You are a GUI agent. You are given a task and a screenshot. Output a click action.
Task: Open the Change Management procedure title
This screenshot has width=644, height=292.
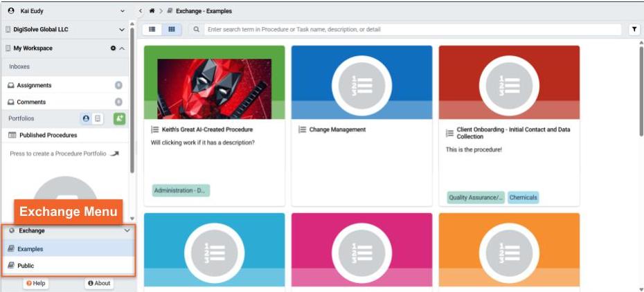point(337,129)
